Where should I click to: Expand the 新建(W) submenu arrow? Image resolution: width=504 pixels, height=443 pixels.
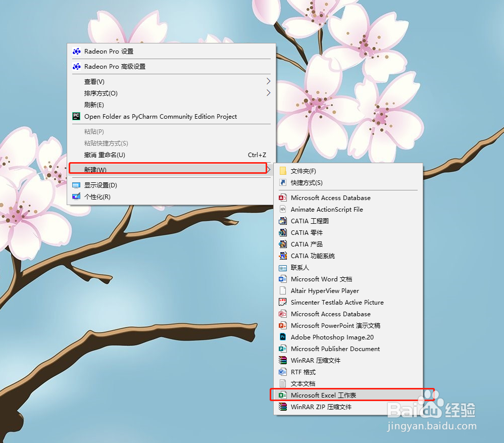[269, 169]
